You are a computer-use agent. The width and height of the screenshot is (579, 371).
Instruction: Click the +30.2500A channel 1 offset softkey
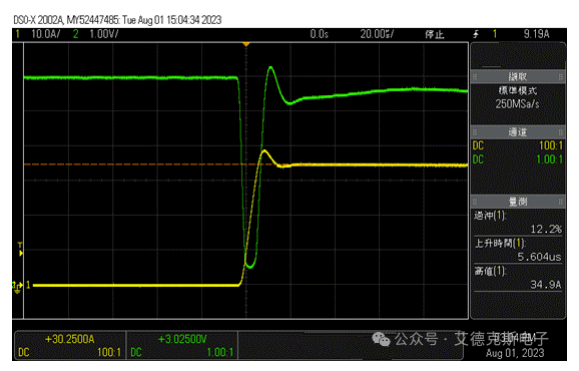click(x=70, y=346)
